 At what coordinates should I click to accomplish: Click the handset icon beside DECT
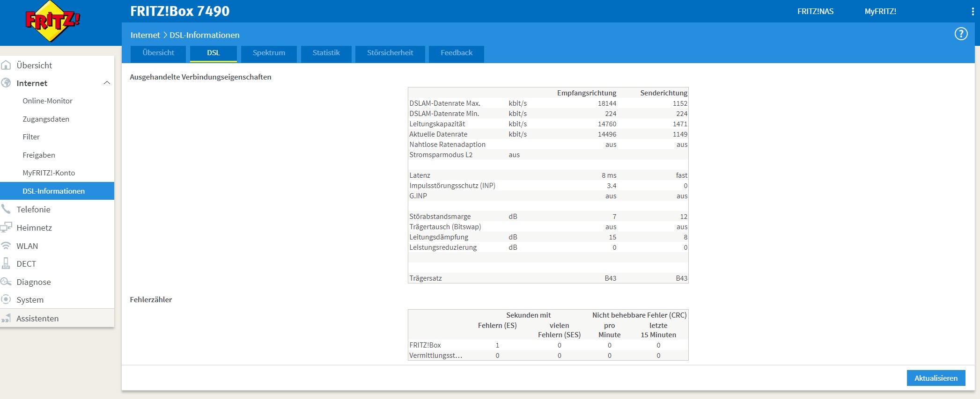6,263
